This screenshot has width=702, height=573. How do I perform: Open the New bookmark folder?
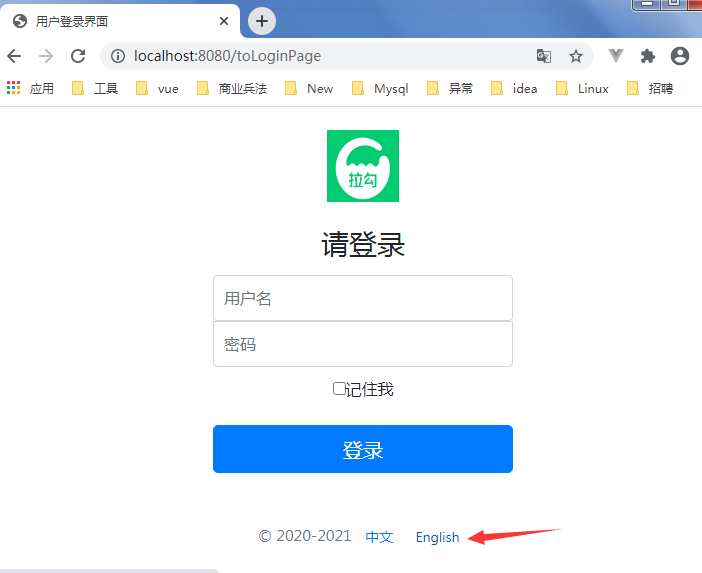coord(309,88)
